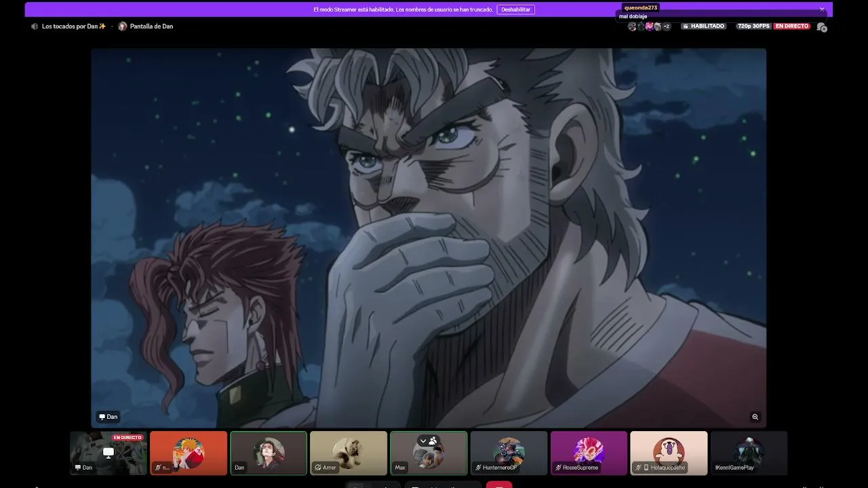Screen dimensions: 868x488
Task: Select Holaquepasho's participant tile
Action: [669, 453]
